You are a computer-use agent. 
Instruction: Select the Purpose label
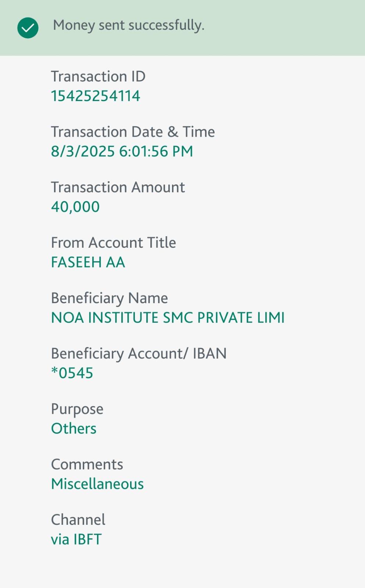coord(77,409)
